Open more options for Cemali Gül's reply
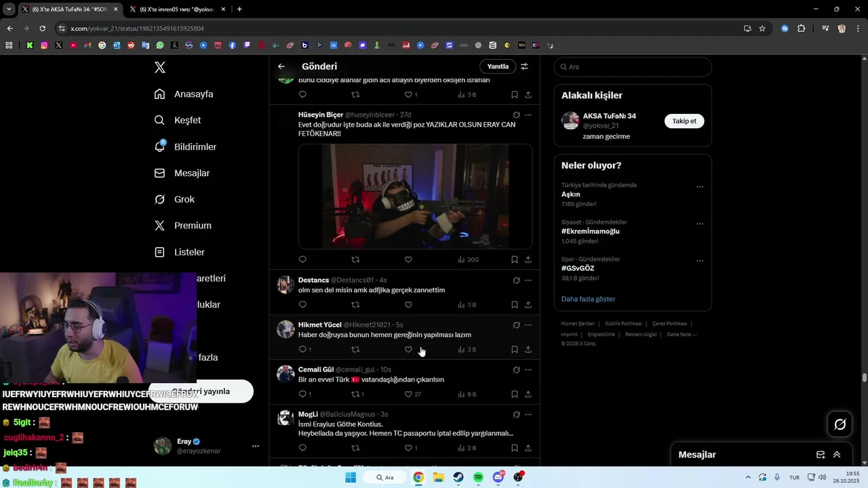 (x=528, y=370)
